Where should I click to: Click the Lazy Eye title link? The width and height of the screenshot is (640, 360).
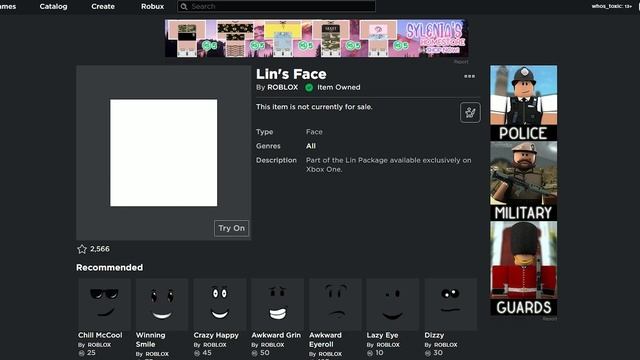[x=382, y=335]
